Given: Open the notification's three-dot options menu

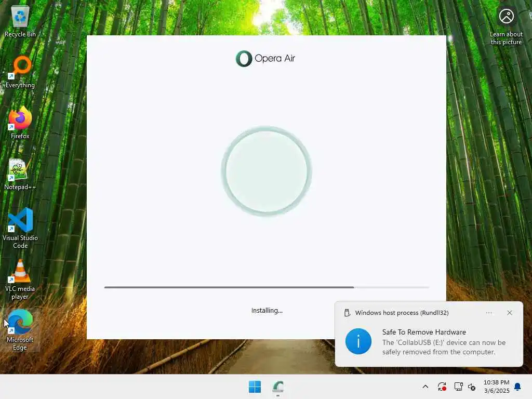Looking at the screenshot, I should 489,313.
